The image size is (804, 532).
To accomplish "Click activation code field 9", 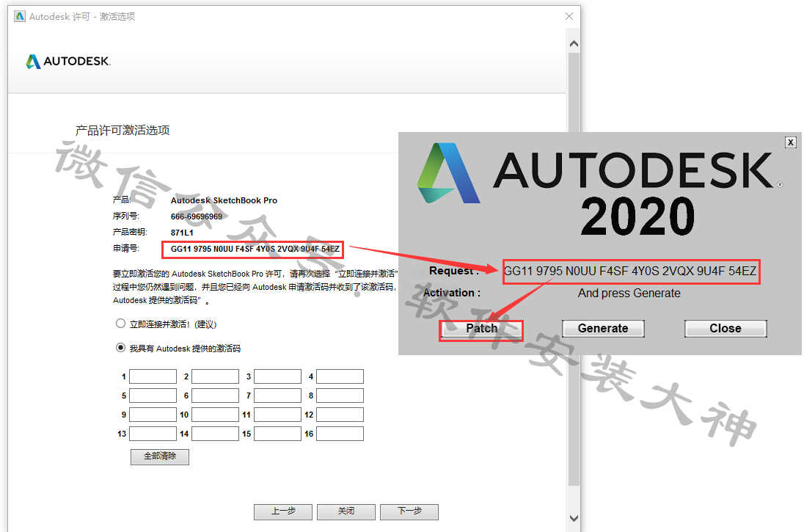I will (x=153, y=415).
